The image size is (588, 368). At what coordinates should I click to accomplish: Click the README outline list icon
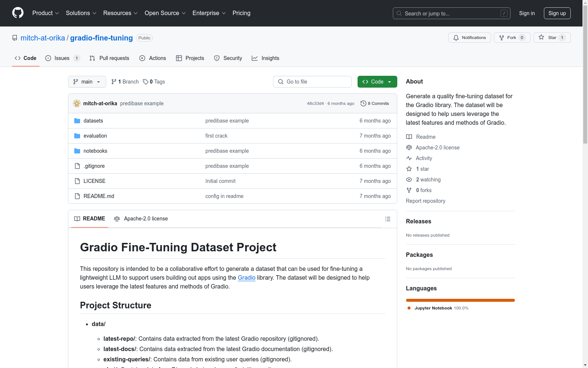(x=387, y=219)
